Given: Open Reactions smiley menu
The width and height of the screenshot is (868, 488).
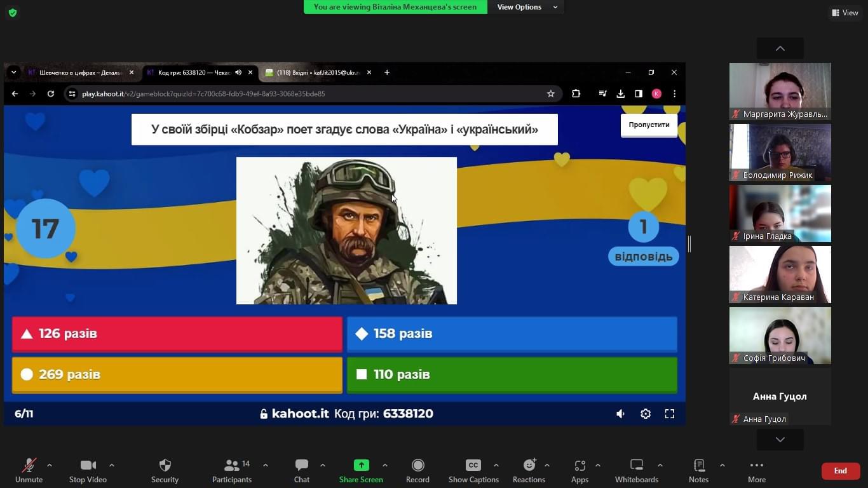Looking at the screenshot, I should click(529, 470).
